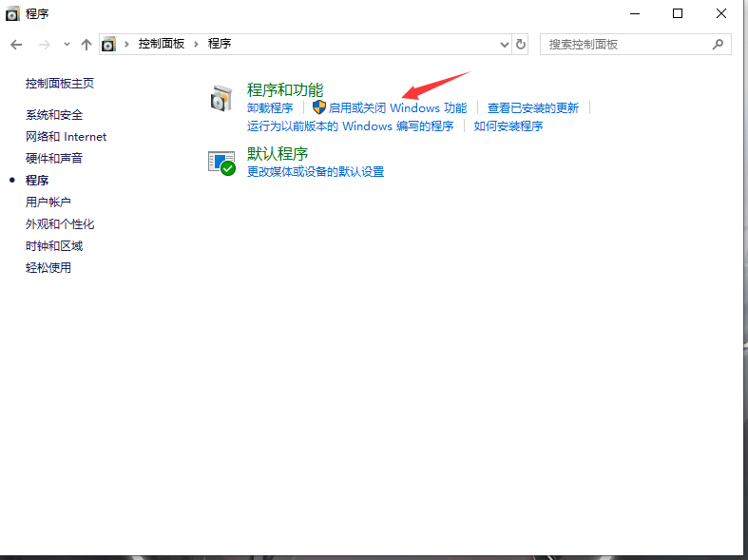Select 系统和安全 in left sidebar
The image size is (748, 560).
pos(54,115)
